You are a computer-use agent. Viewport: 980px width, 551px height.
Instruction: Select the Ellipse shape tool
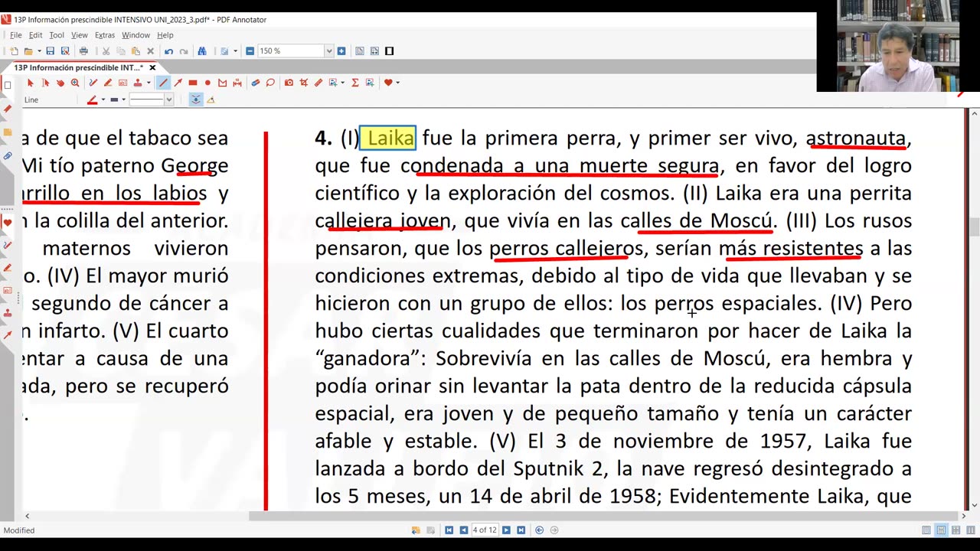207,83
